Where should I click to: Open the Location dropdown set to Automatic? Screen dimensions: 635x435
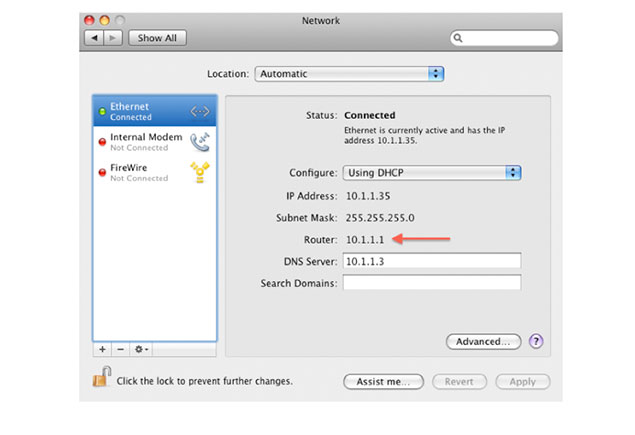point(348,74)
